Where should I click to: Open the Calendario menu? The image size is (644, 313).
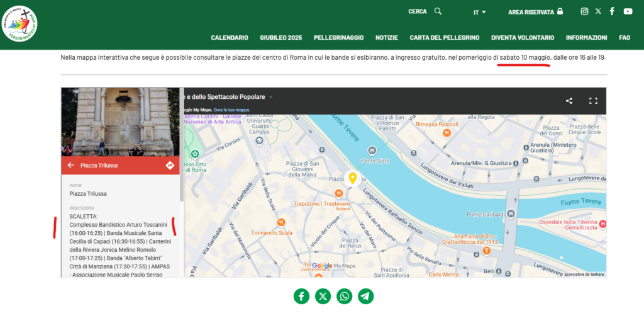tap(230, 37)
